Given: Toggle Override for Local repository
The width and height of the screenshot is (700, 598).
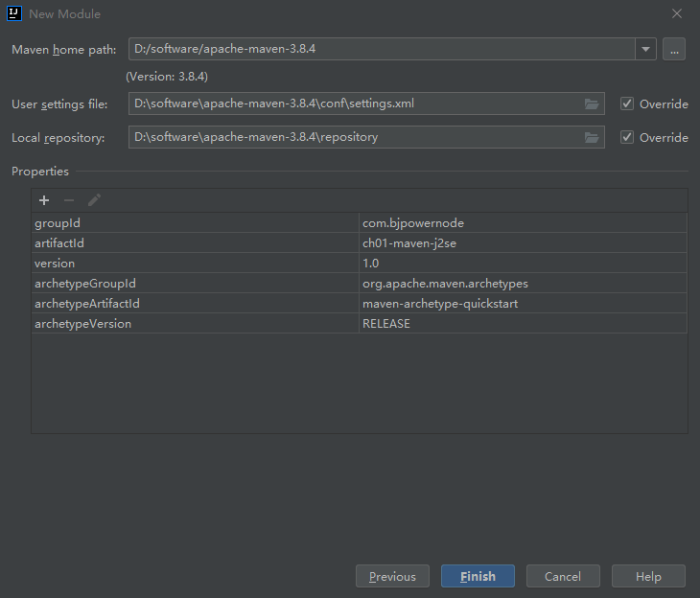Looking at the screenshot, I should (627, 137).
